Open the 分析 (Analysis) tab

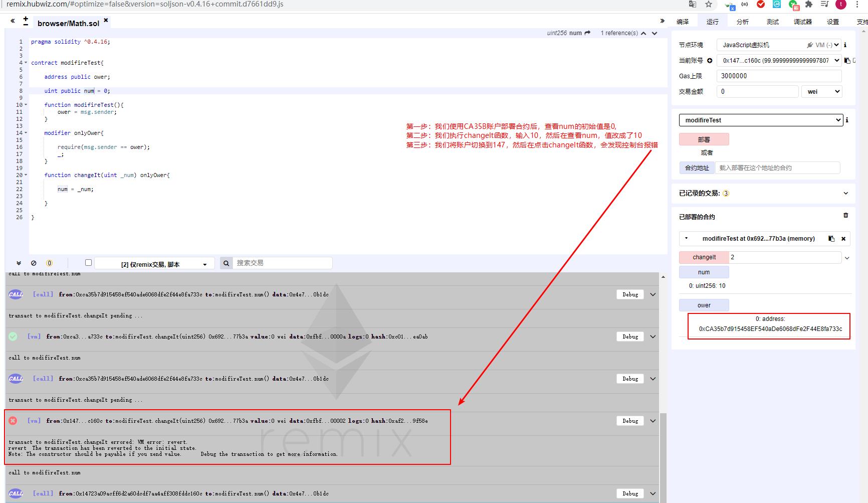pyautogui.click(x=742, y=22)
